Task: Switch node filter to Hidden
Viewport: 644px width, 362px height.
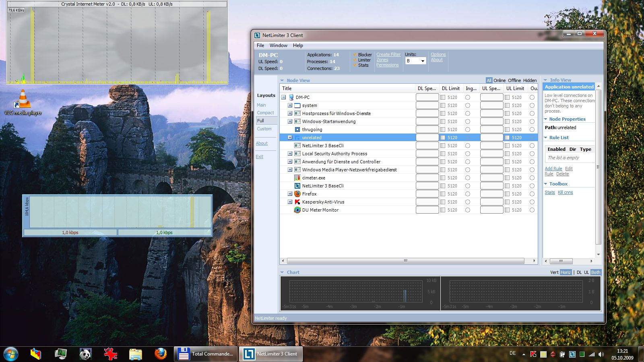Action: (x=530, y=80)
